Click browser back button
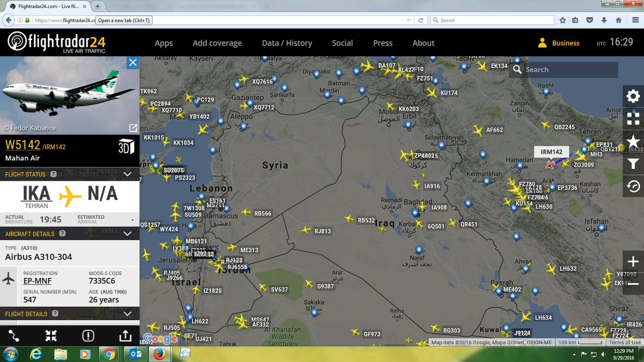 click(x=9, y=20)
